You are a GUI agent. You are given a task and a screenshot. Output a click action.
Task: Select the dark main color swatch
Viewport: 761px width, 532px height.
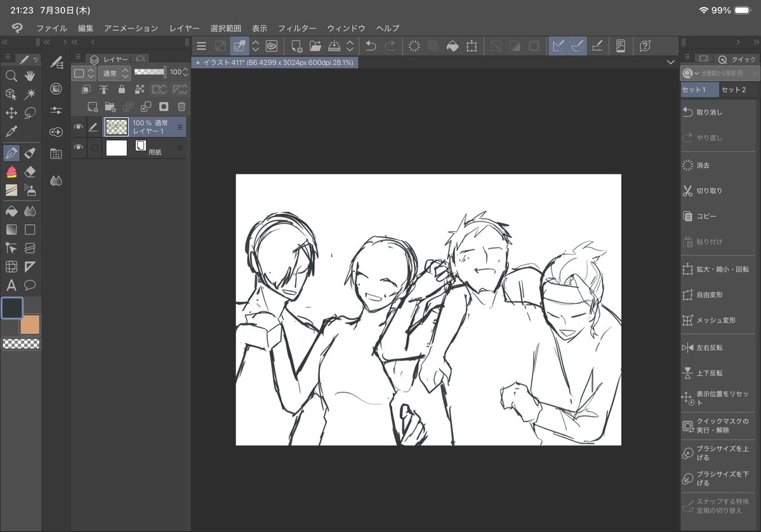12,309
